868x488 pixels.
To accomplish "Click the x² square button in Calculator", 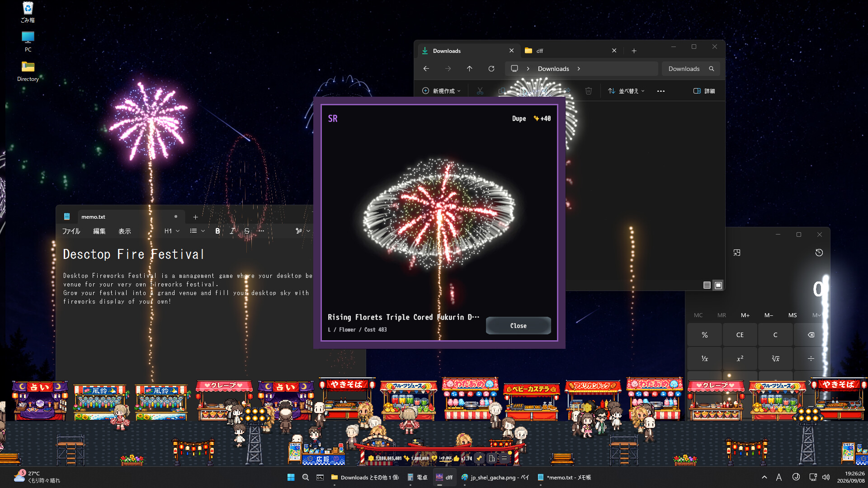I will point(740,358).
